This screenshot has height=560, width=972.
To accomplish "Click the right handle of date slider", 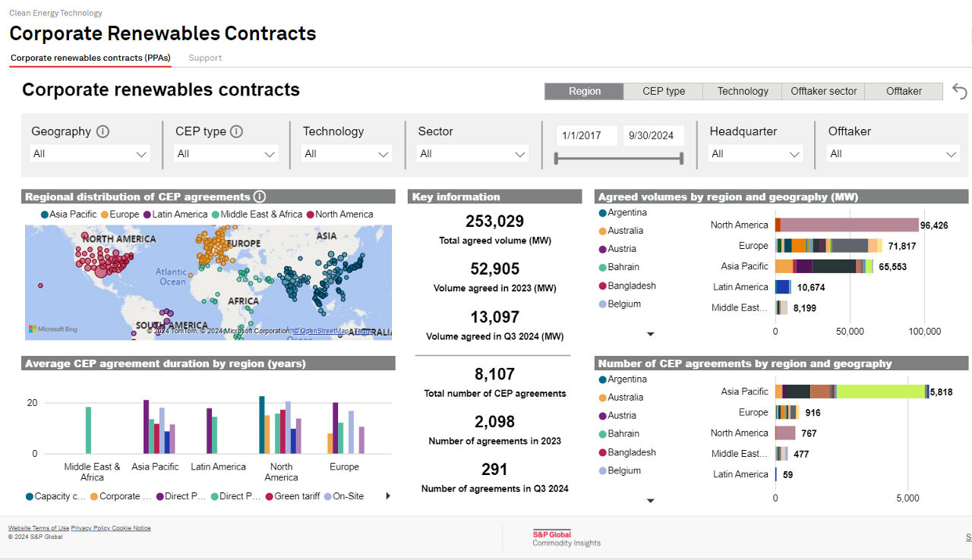I will coord(681,159).
